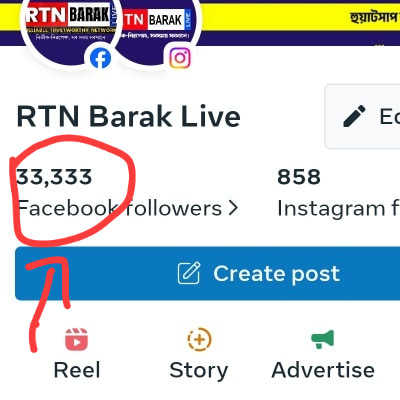
Task: Click the pencil edit icon
Action: pyautogui.click(x=354, y=116)
